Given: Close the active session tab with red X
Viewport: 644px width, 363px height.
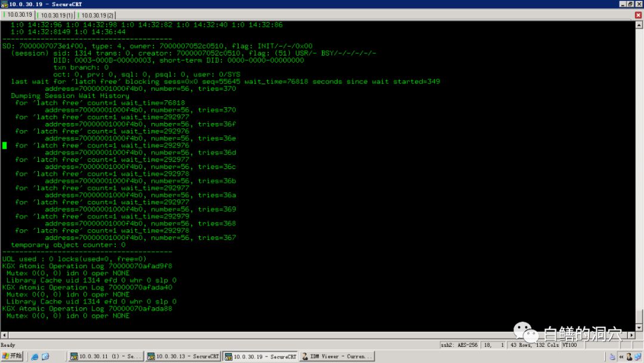Looking at the screenshot, I should [638, 15].
